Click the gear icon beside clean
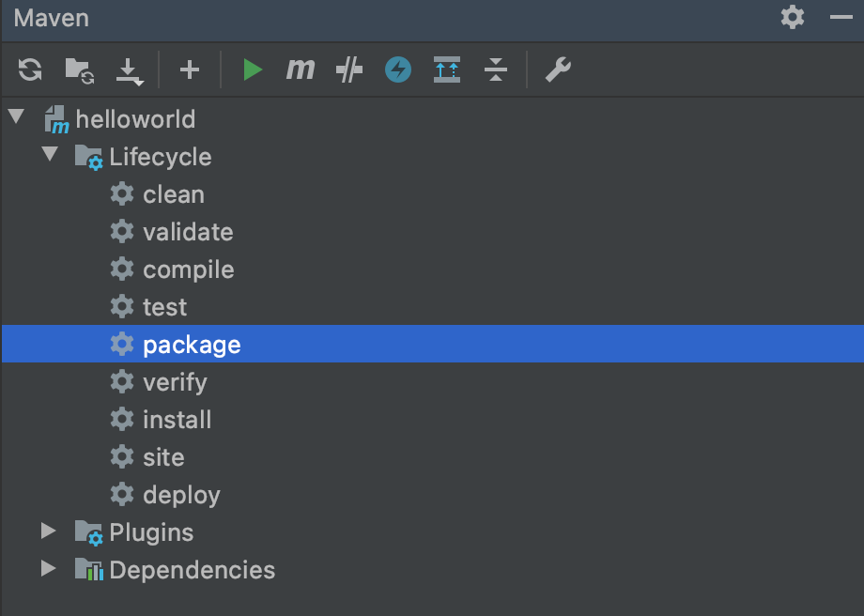 122,194
